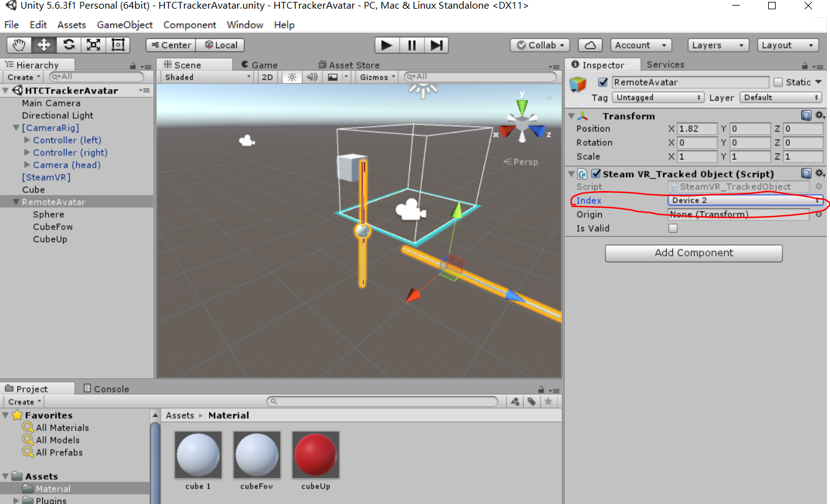The width and height of the screenshot is (830, 504).
Task: Toggle scene audio speaker icon
Action: click(312, 77)
